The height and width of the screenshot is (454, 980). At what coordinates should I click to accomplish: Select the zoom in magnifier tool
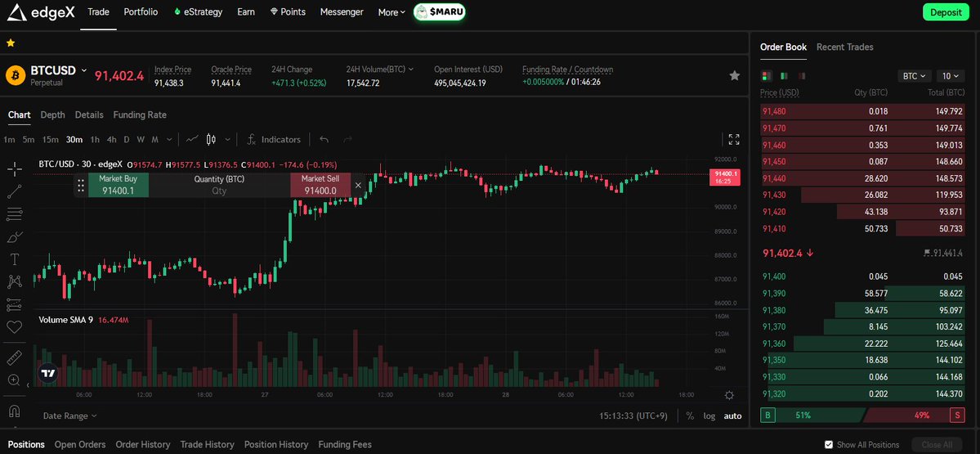pos(15,380)
